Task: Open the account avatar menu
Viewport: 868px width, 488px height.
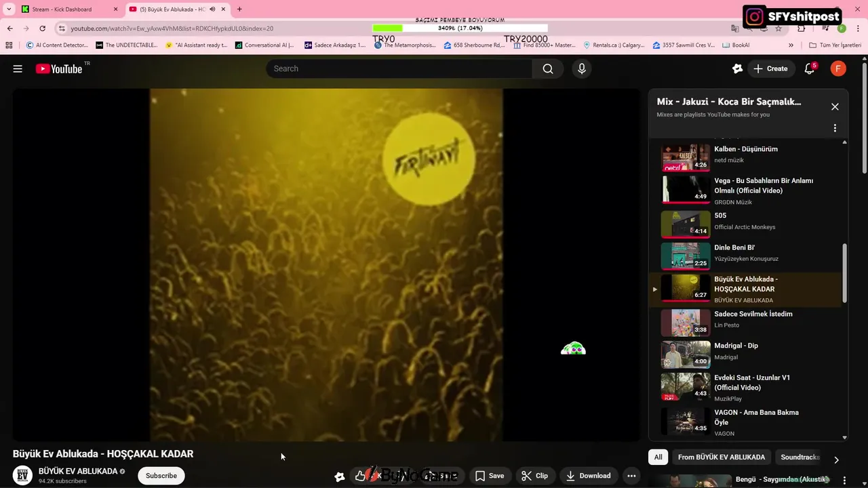Action: (x=838, y=68)
